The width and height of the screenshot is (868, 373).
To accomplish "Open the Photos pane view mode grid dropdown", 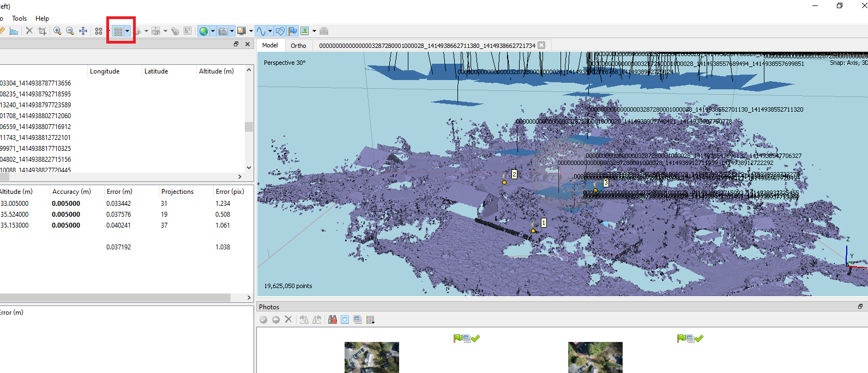I will click(x=370, y=320).
